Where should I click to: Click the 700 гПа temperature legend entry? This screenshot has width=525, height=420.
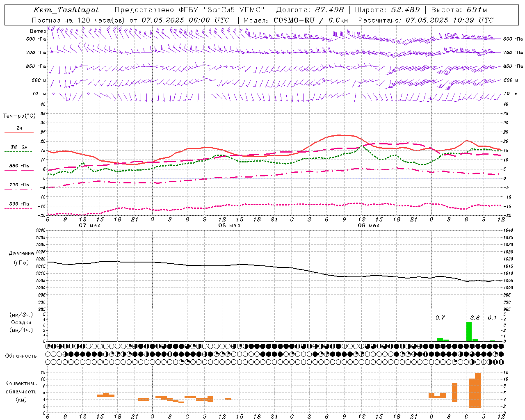(x=19, y=185)
